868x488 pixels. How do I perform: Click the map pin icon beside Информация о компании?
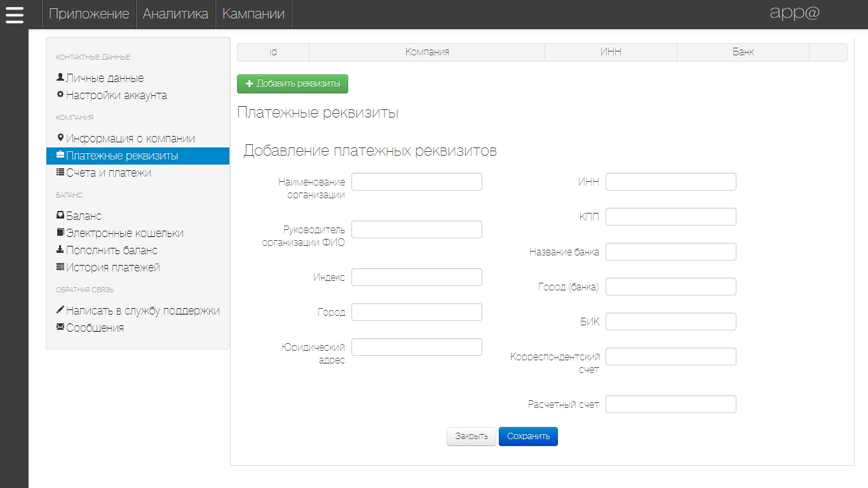(60, 138)
